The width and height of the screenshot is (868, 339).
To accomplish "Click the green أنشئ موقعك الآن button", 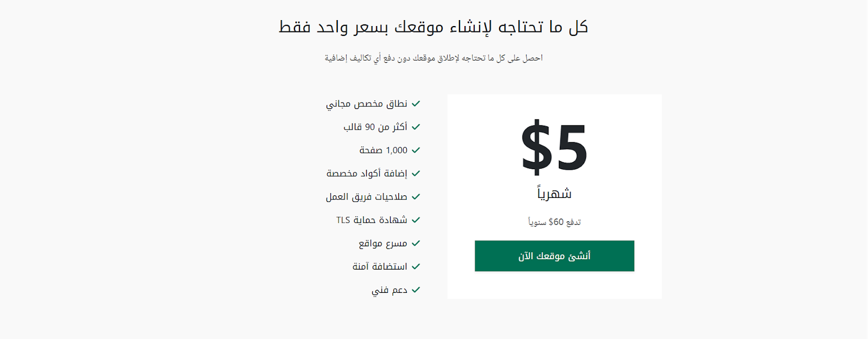I will (x=554, y=256).
